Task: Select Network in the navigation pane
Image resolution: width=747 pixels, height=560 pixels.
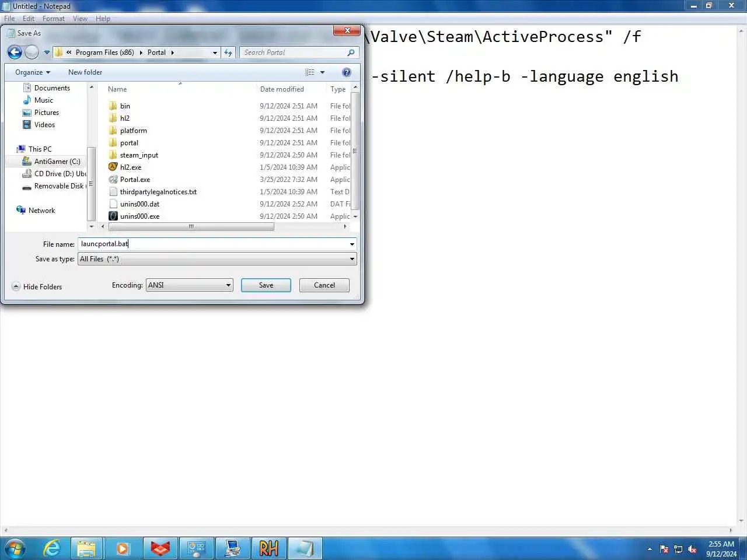Action: click(x=41, y=211)
